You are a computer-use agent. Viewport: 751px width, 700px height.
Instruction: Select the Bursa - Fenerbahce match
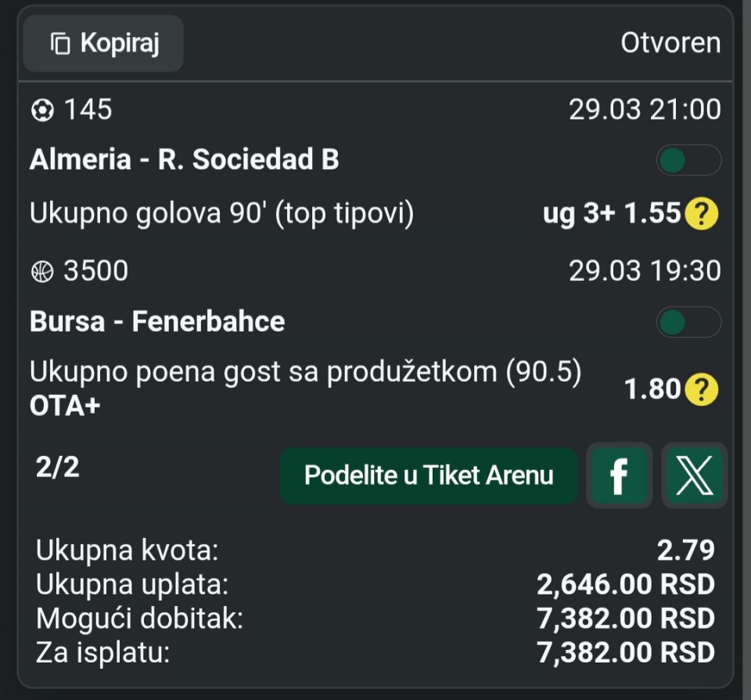click(157, 321)
